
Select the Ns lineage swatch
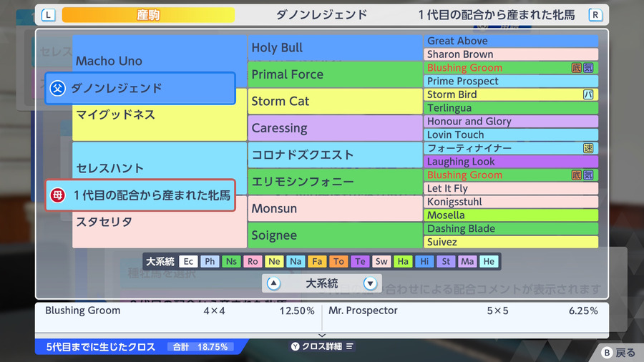tap(231, 261)
